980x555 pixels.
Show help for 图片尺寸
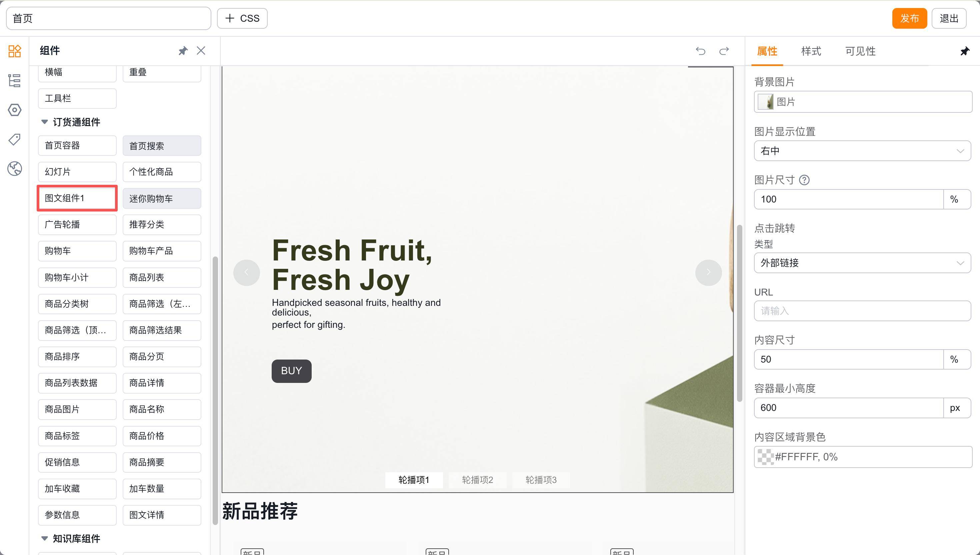tap(804, 180)
